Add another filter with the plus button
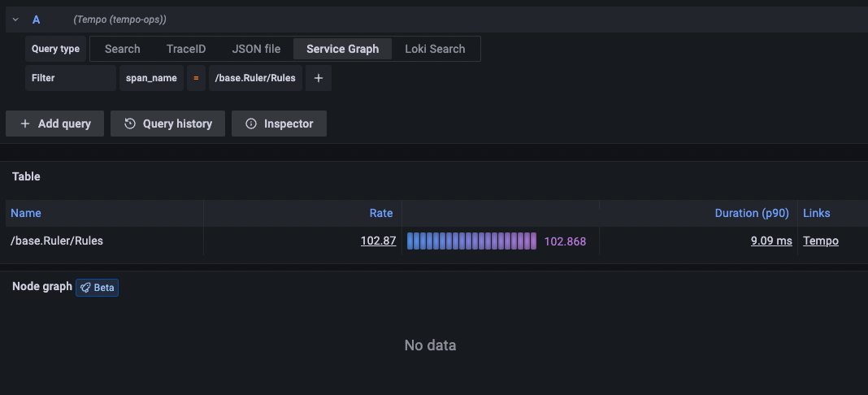 pos(319,78)
